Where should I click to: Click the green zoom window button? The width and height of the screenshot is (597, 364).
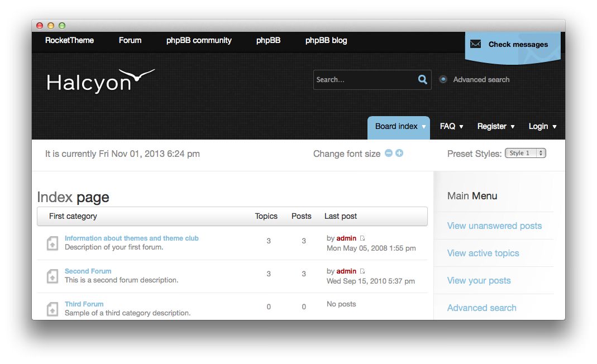point(62,26)
